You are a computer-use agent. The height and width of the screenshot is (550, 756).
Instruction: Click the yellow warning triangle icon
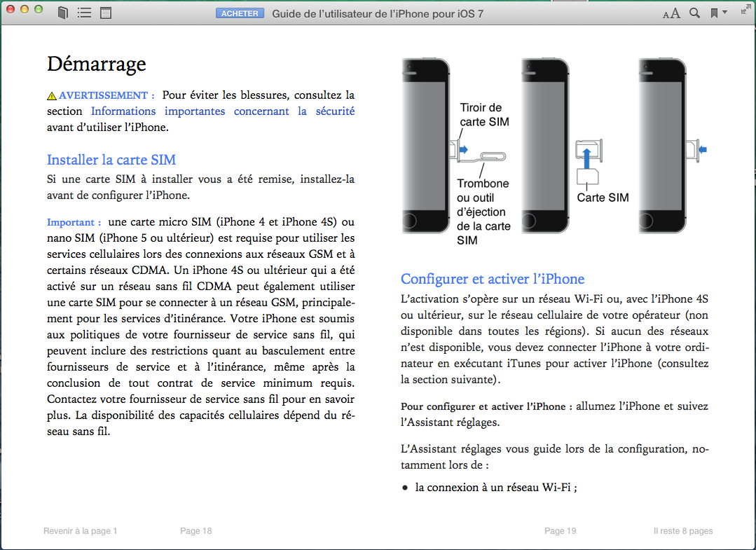[x=52, y=96]
